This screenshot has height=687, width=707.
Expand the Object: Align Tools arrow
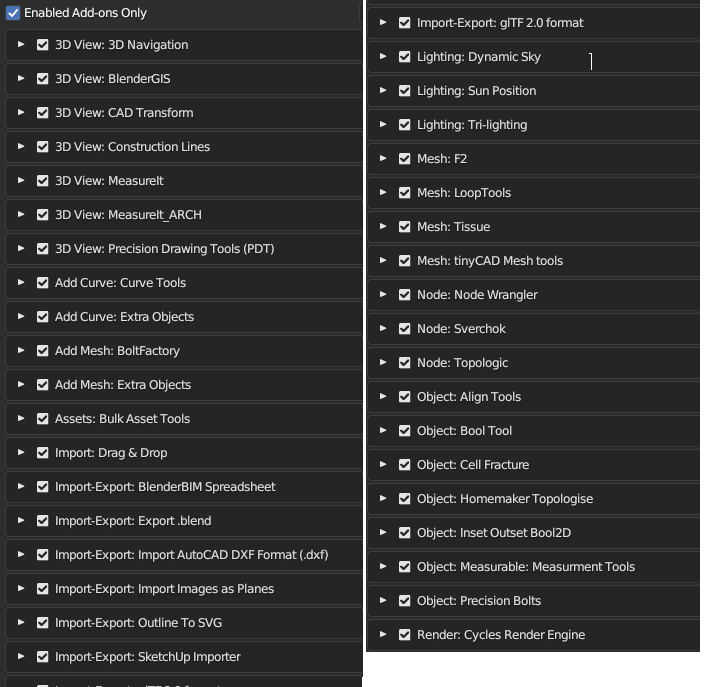tap(383, 396)
